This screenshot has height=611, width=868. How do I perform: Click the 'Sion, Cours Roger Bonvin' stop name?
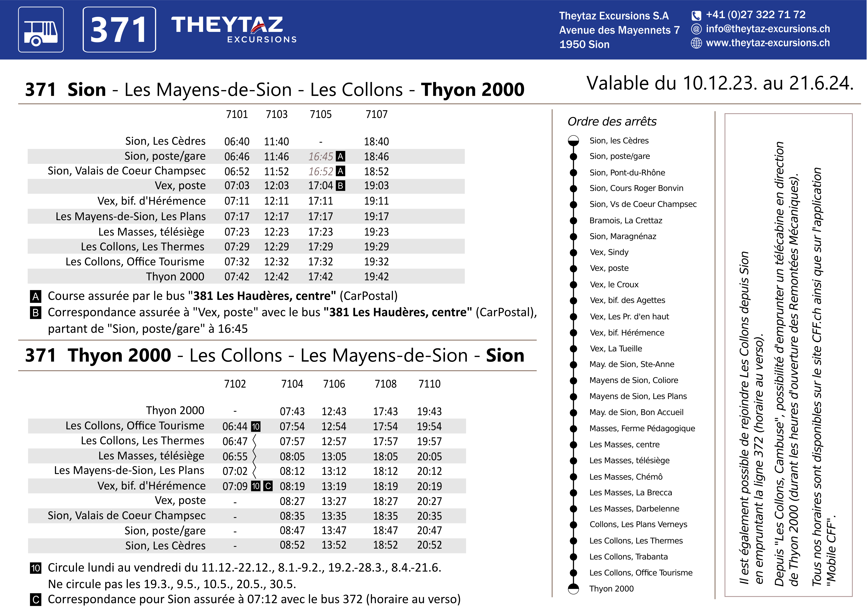[636, 188]
